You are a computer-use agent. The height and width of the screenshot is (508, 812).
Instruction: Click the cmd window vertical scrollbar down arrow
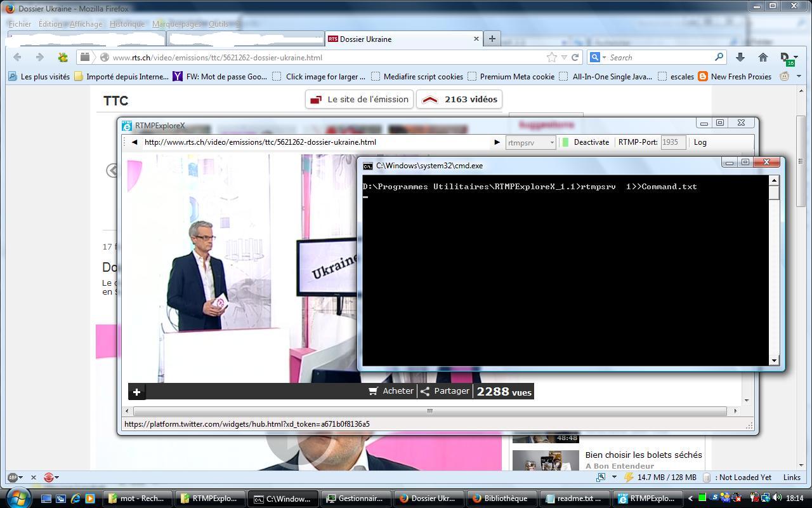point(774,361)
